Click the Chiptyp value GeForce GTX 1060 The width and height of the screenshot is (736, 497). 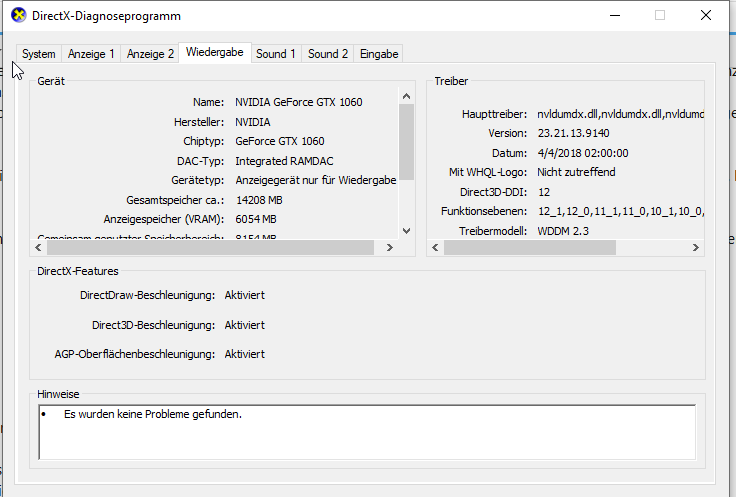[x=280, y=141]
